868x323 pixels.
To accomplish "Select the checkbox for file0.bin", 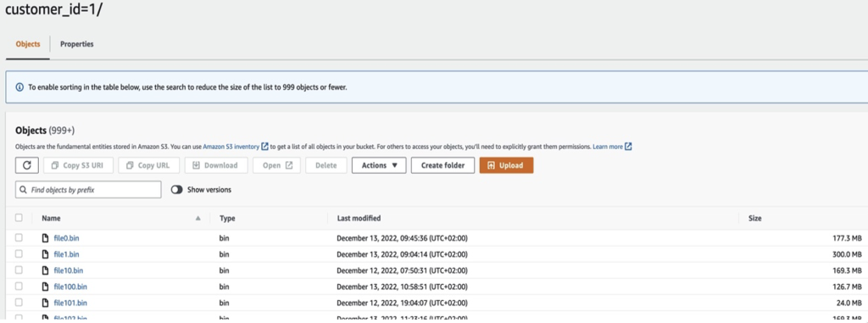I will pos(19,237).
